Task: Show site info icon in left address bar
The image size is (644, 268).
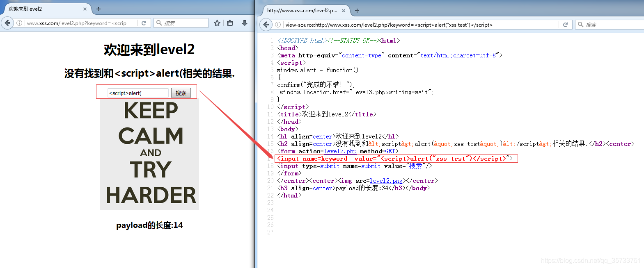Action: tap(19, 23)
